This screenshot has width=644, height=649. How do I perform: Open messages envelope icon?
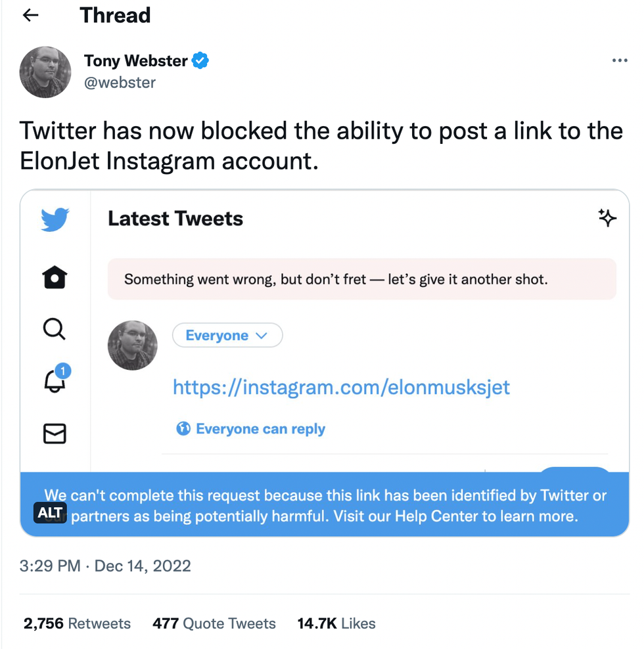(x=55, y=434)
